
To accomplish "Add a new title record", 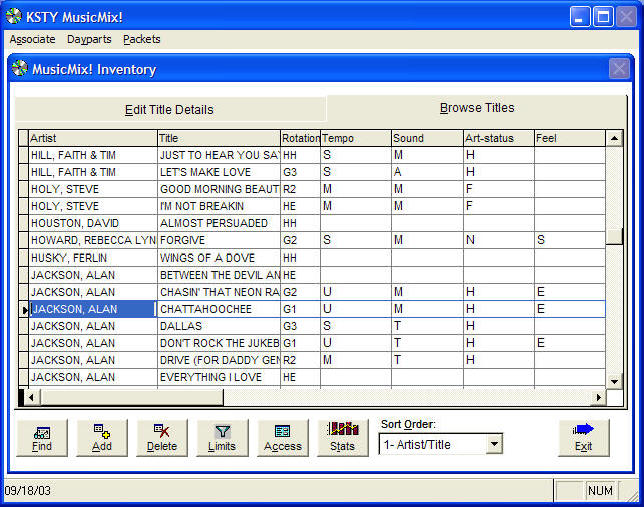I will tap(101, 438).
